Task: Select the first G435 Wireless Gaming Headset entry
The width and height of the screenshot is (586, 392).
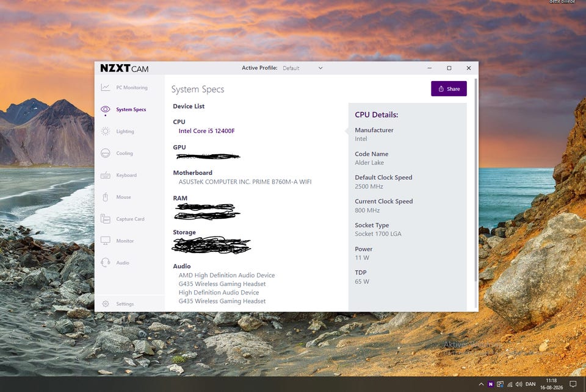Action: click(222, 283)
